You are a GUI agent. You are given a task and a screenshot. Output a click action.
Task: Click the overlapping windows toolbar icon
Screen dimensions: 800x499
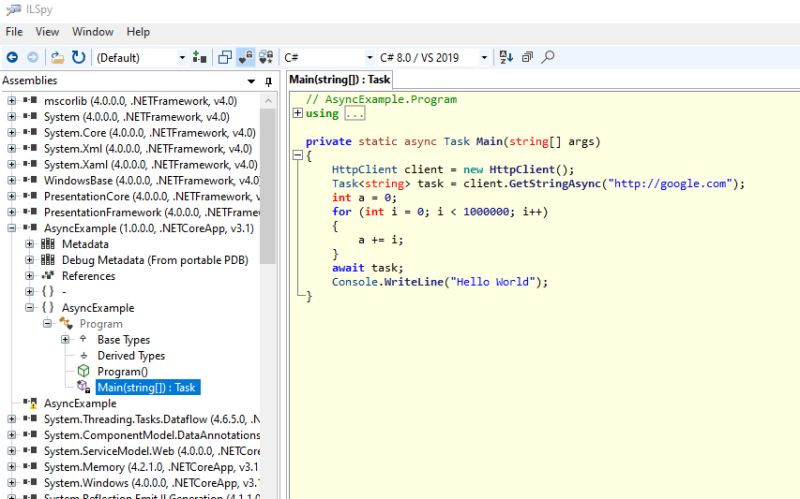point(225,57)
